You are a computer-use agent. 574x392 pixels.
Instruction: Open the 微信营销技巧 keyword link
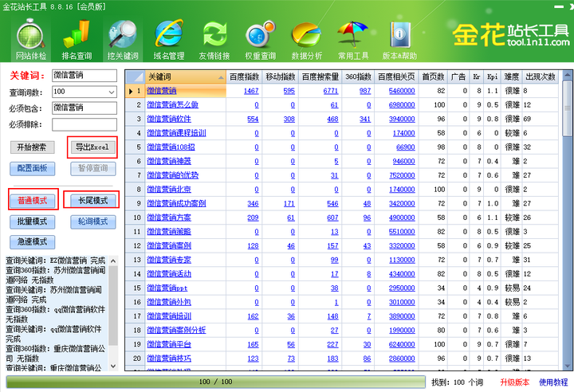point(169,359)
